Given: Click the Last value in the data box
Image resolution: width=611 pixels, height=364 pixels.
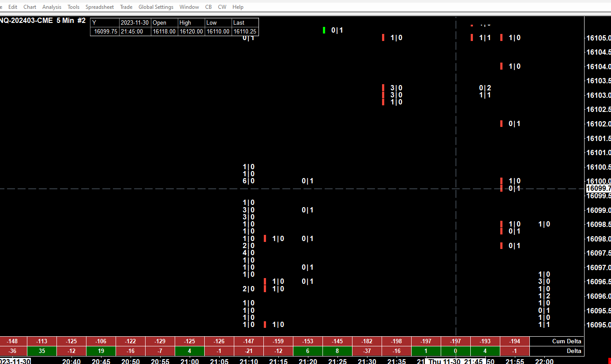Looking at the screenshot, I should pos(245,31).
